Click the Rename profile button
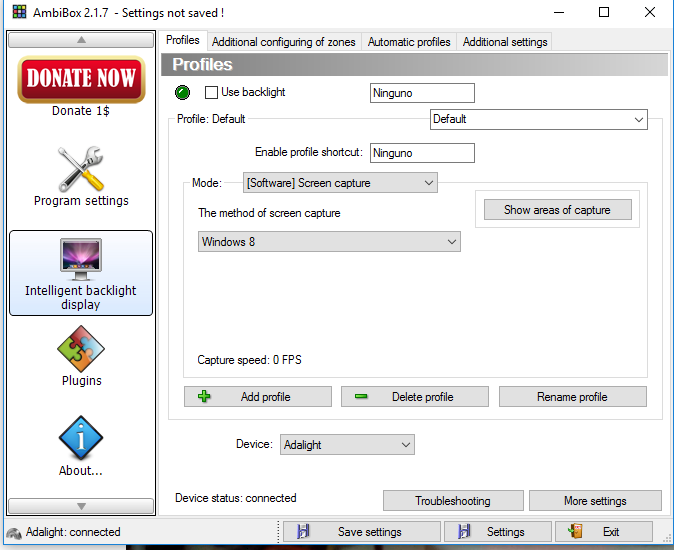The height and width of the screenshot is (550, 674). tap(573, 396)
